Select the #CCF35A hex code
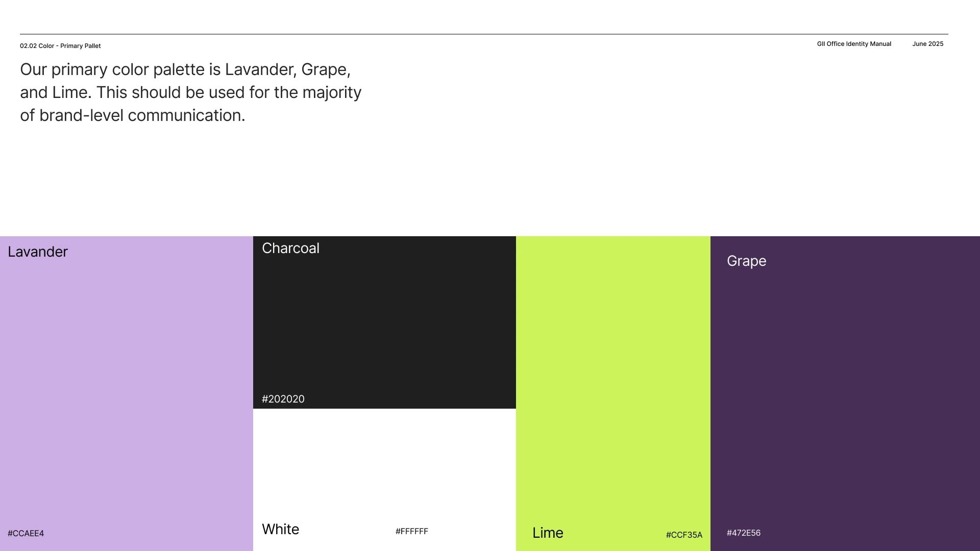 (684, 535)
